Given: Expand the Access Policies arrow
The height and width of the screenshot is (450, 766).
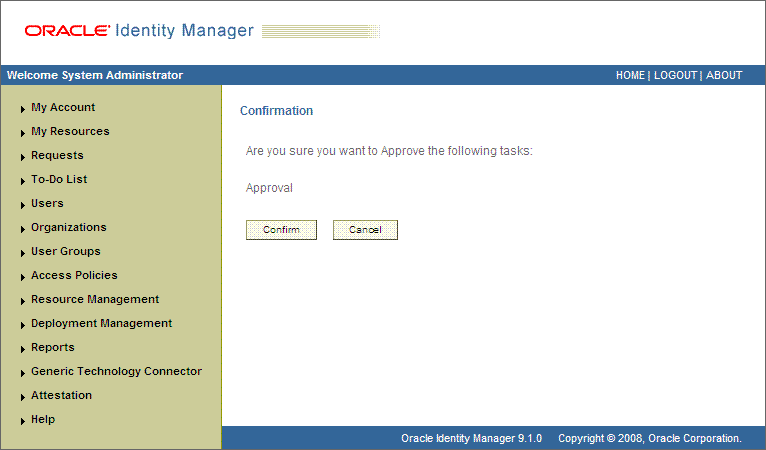Looking at the screenshot, I should coord(22,277).
